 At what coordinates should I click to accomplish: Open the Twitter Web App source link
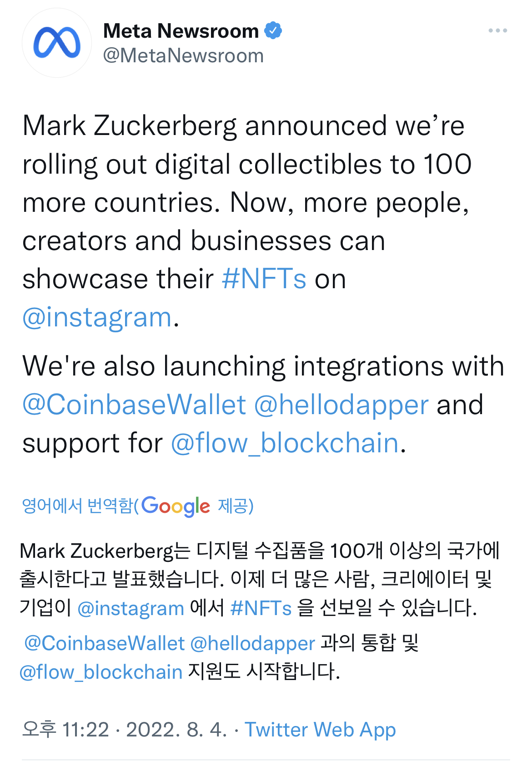[320, 730]
